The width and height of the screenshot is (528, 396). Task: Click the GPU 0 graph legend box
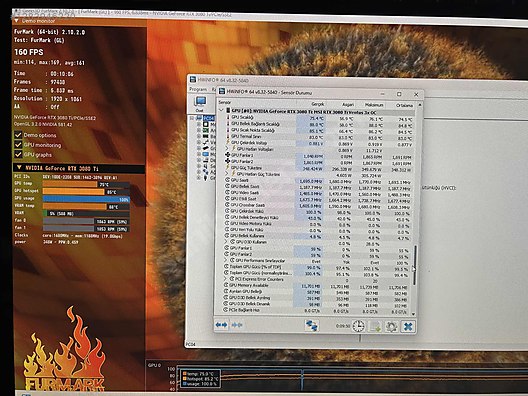[x=201, y=378]
